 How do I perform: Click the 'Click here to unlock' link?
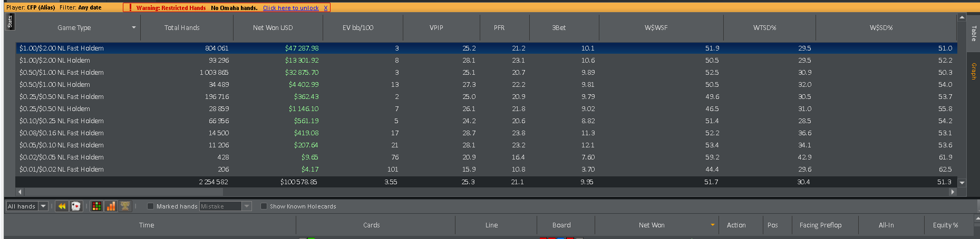290,8
